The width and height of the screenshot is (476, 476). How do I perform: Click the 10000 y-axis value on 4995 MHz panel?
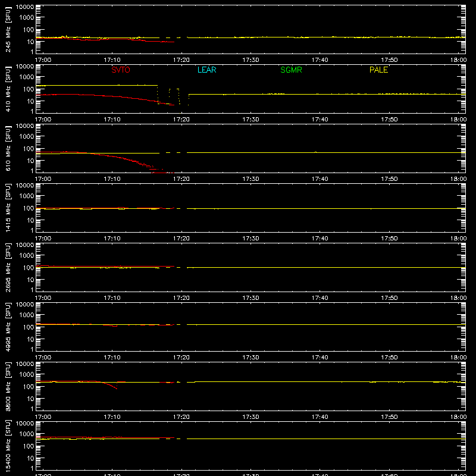click(x=25, y=305)
